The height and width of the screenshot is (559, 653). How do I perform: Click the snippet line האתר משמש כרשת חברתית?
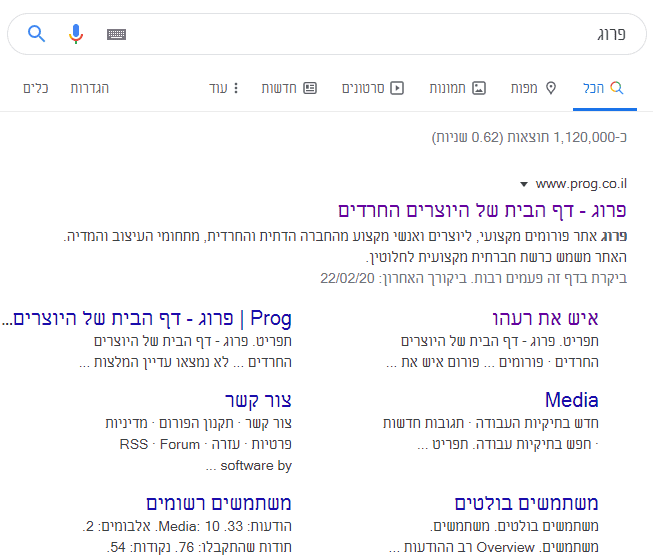click(x=496, y=257)
